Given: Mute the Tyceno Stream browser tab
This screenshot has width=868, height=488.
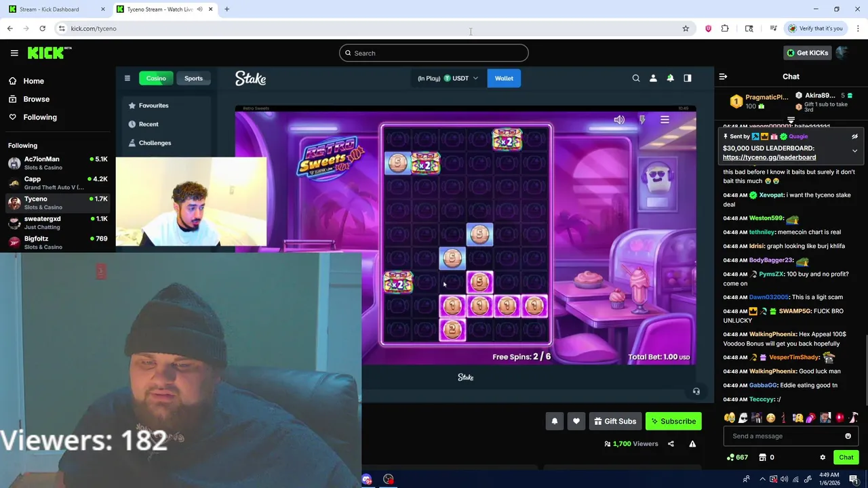Looking at the screenshot, I should coord(199,9).
